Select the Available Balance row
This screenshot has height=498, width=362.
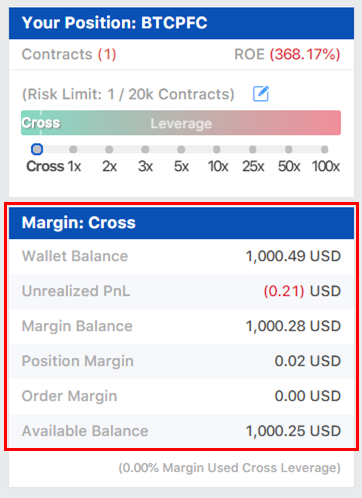click(x=181, y=431)
